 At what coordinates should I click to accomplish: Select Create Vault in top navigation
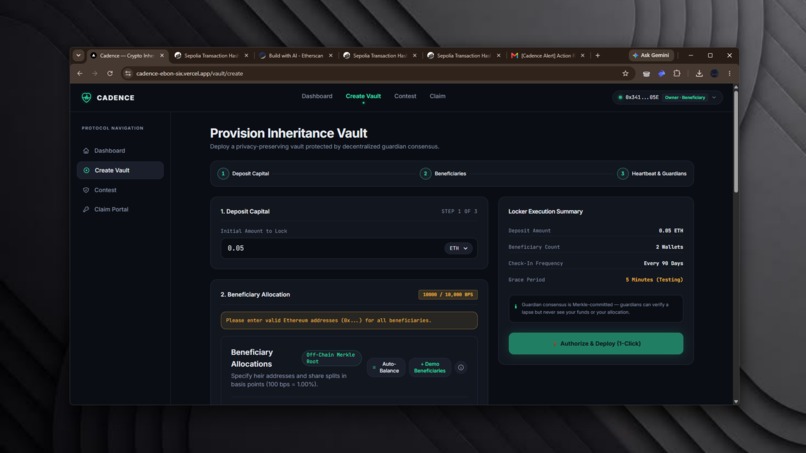[x=363, y=96]
